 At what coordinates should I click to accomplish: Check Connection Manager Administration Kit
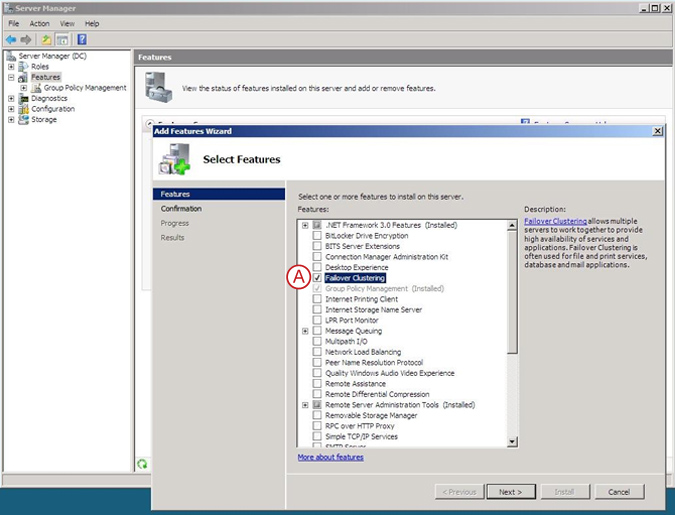tap(317, 257)
